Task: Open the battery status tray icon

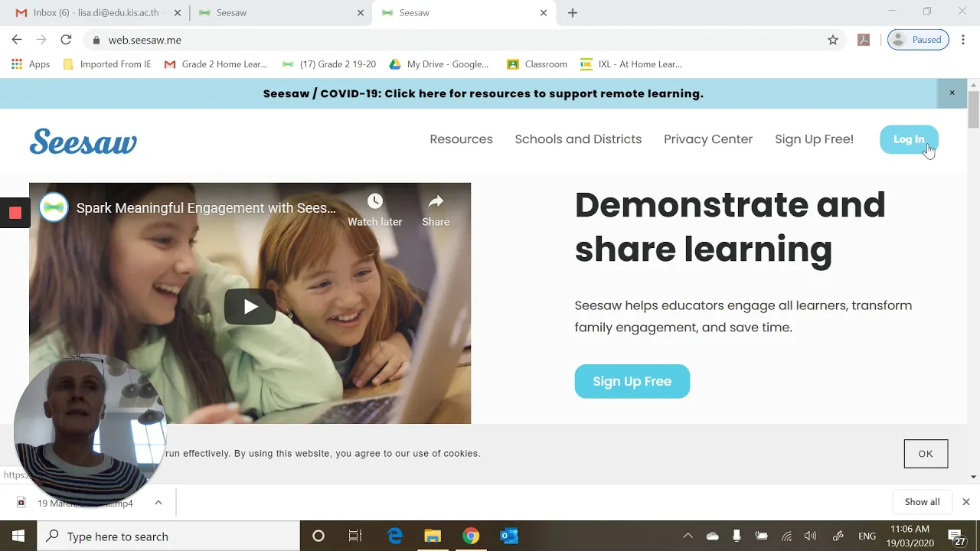Action: pos(761,536)
